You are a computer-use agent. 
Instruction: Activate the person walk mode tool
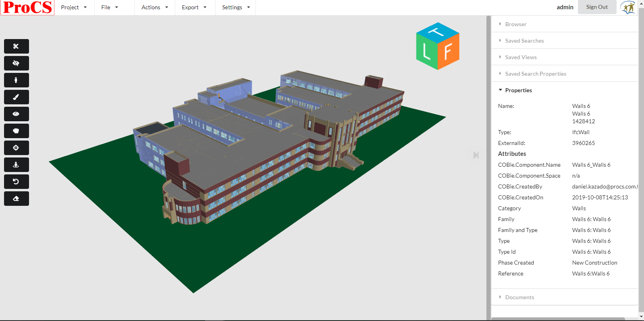tap(16, 80)
